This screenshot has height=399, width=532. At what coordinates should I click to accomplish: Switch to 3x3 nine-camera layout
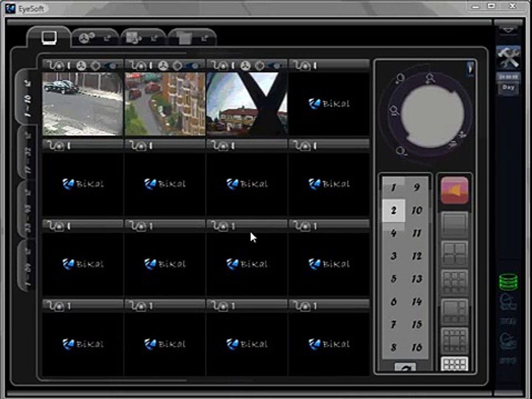click(x=454, y=282)
